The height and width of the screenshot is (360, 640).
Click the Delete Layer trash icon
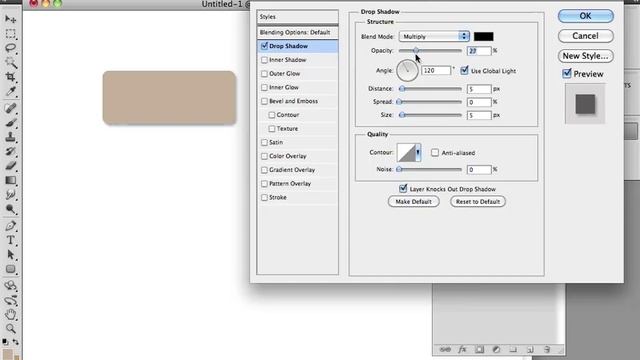pyautogui.click(x=547, y=349)
